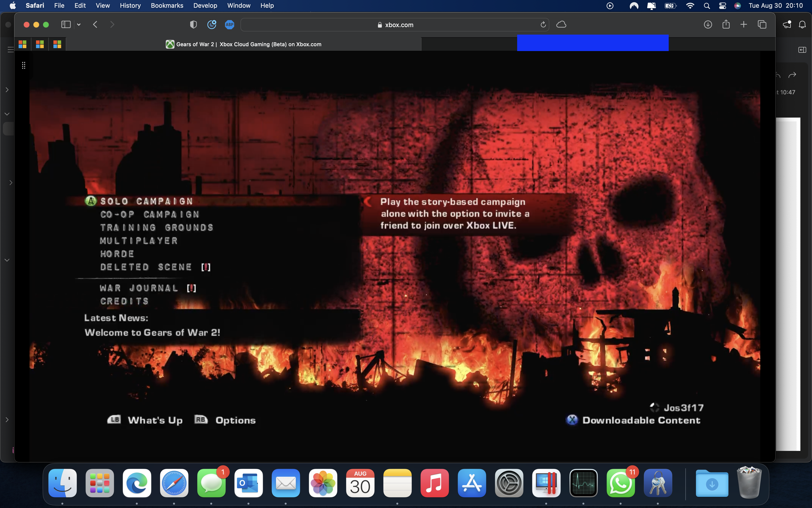Viewport: 812px width, 508px height.
Task: Select MULTIPLAYER menu entry
Action: click(138, 240)
